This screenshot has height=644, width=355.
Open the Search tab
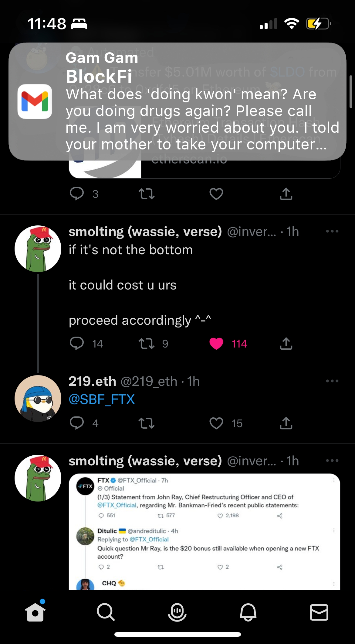pyautogui.click(x=106, y=612)
